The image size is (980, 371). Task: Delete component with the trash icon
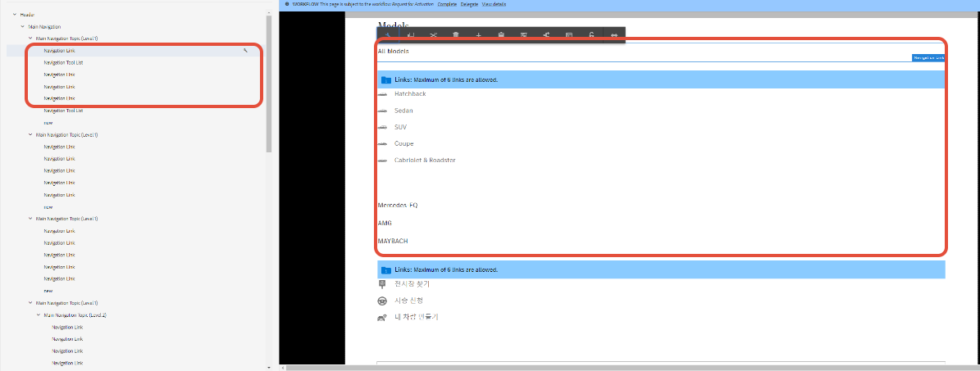coord(456,35)
